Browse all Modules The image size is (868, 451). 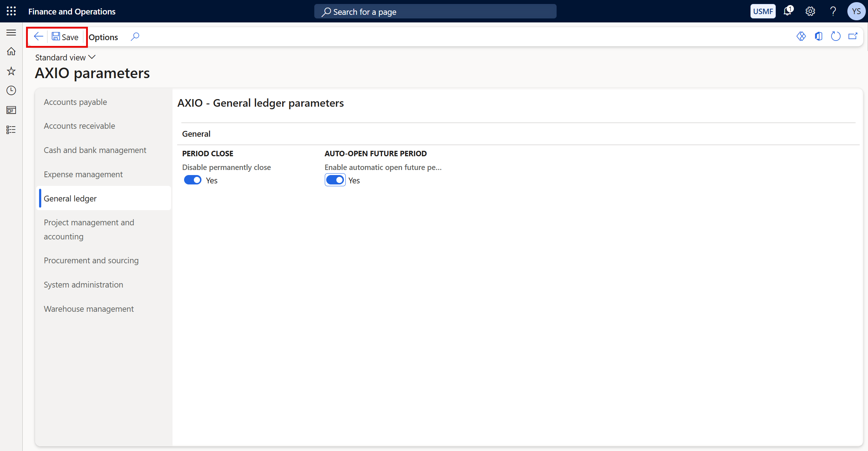pyautogui.click(x=11, y=129)
